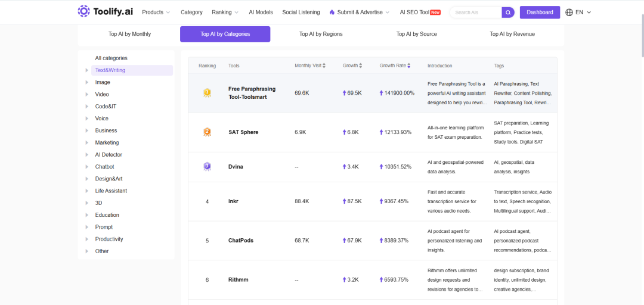Expand the Text&Writing category arrow
The image size is (644, 305).
point(86,70)
